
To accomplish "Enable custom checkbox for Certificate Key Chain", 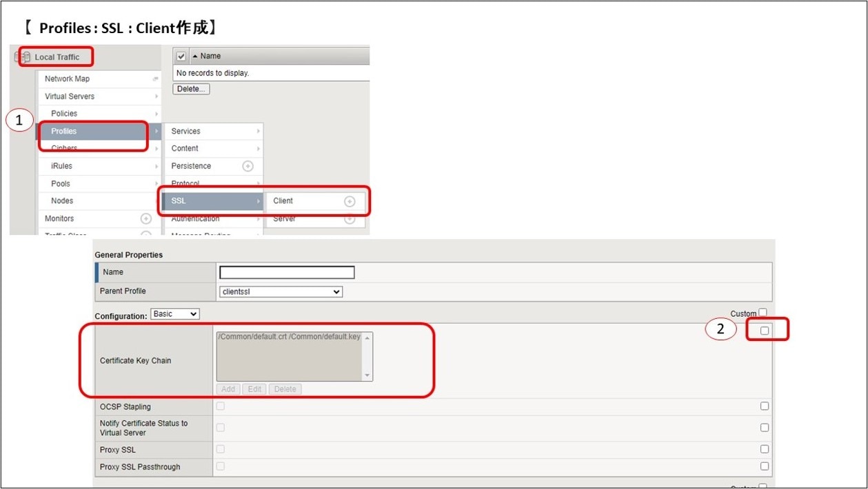I will (x=765, y=331).
